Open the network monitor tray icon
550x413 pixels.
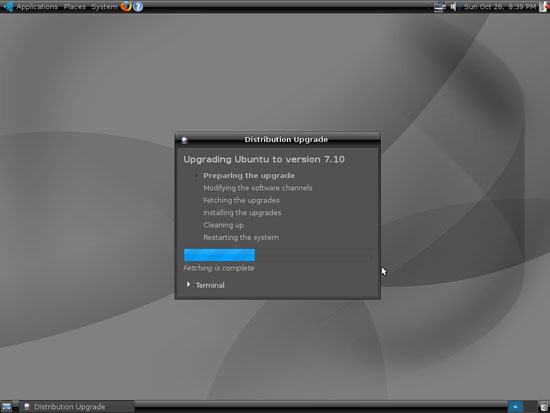tap(439, 7)
